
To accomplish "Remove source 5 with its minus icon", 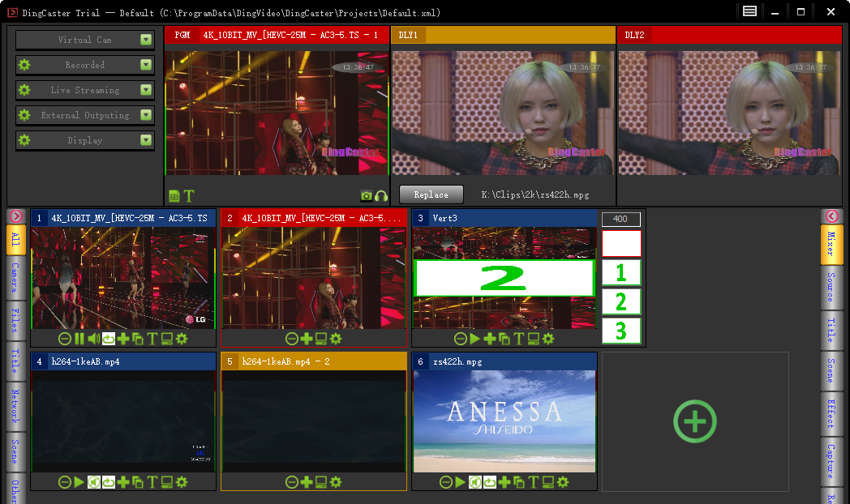I will pyautogui.click(x=292, y=482).
